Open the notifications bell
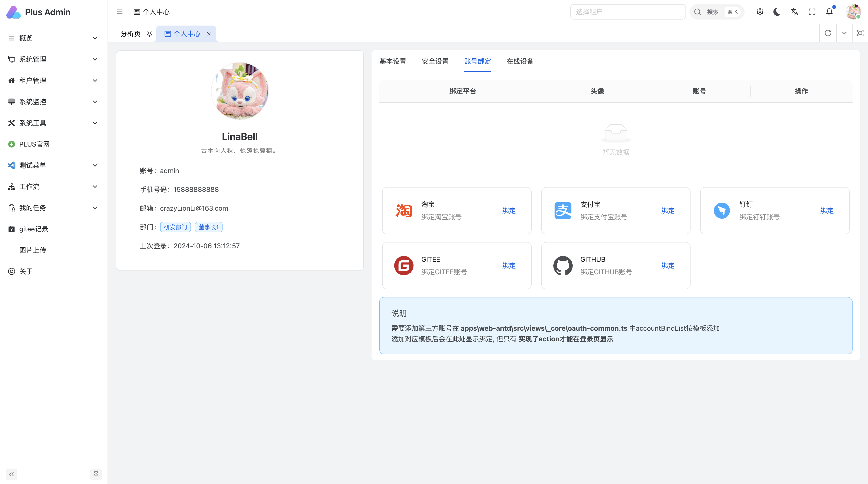 [829, 12]
